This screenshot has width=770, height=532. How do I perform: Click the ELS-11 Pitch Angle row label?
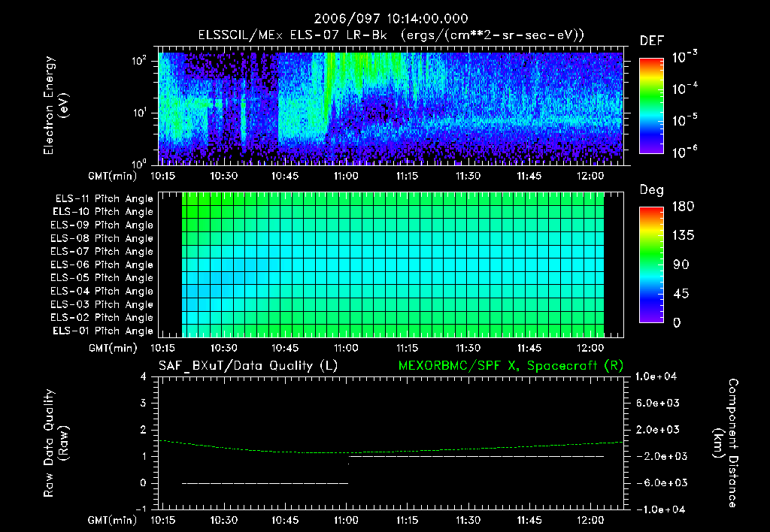coord(104,199)
